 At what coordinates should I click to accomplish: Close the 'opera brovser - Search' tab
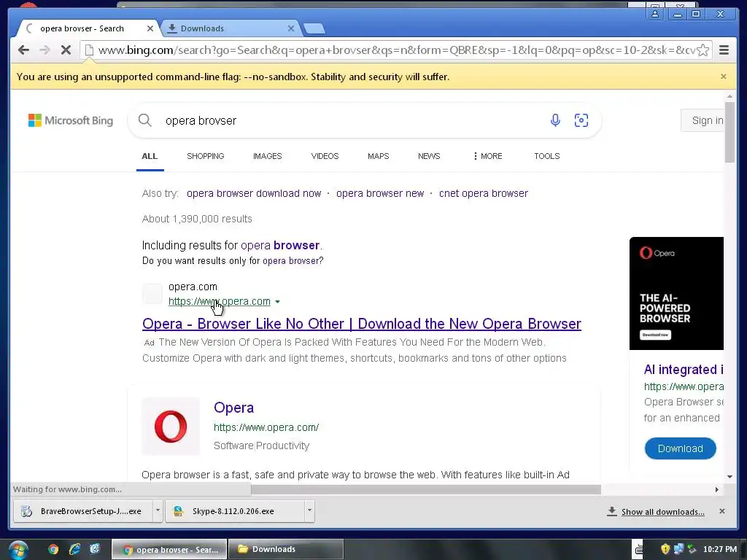[x=150, y=28]
